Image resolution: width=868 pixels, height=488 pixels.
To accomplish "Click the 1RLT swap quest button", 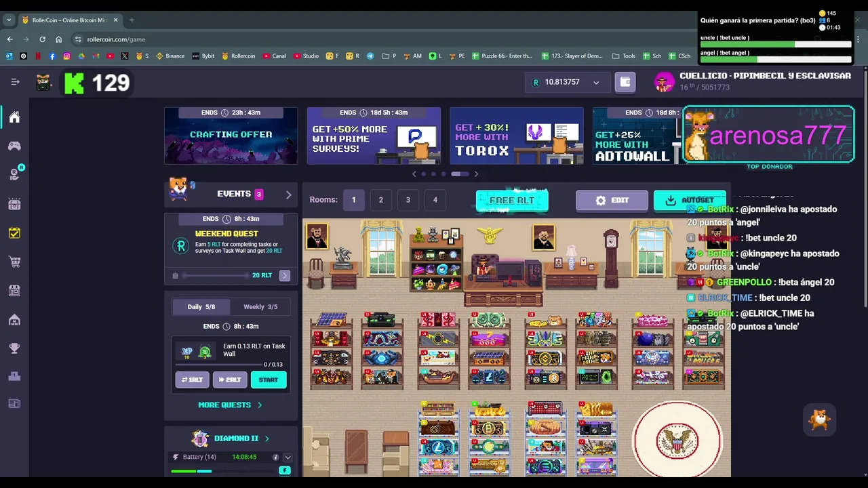I will pos(192,380).
